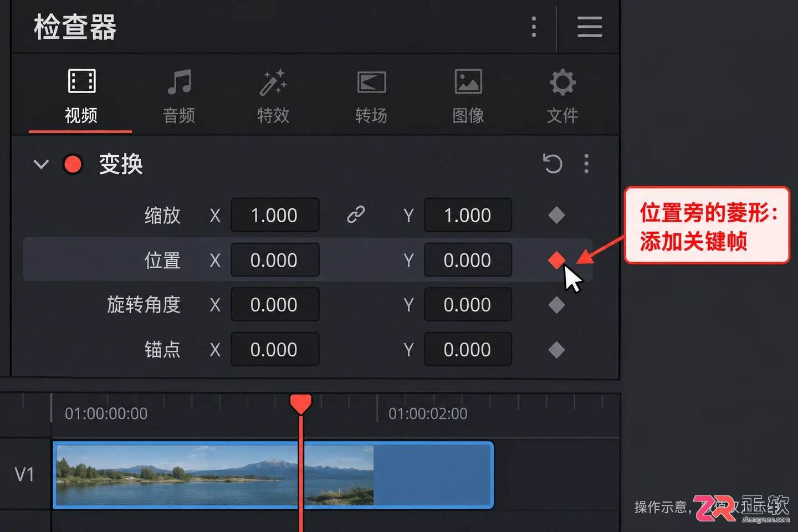This screenshot has height=532, width=798.
Task: Reset the 变换 transform settings
Action: tap(553, 163)
